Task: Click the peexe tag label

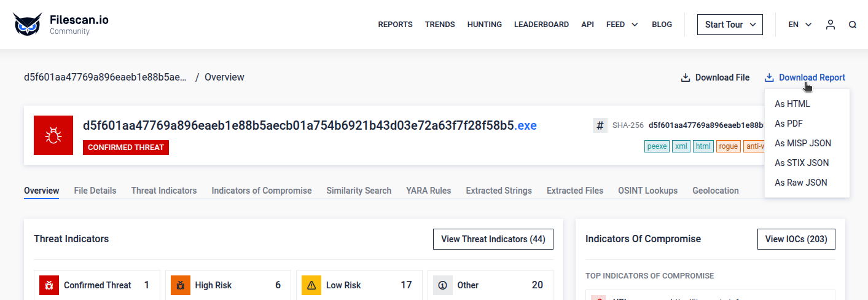Action: [657, 146]
